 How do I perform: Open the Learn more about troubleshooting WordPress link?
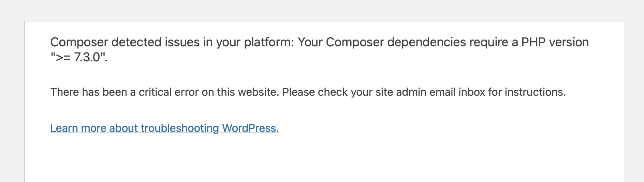point(164,128)
